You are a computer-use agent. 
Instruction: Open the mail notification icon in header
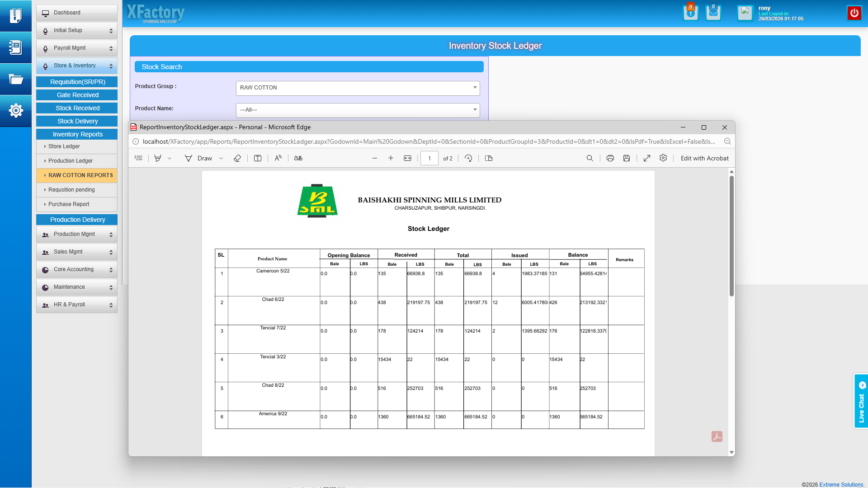pyautogui.click(x=713, y=13)
